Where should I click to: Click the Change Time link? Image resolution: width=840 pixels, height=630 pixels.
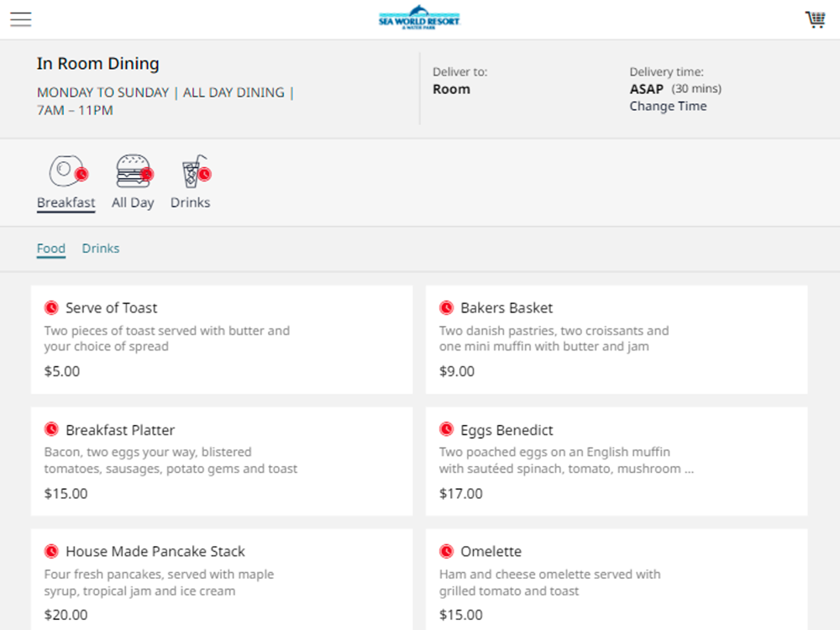[668, 106]
